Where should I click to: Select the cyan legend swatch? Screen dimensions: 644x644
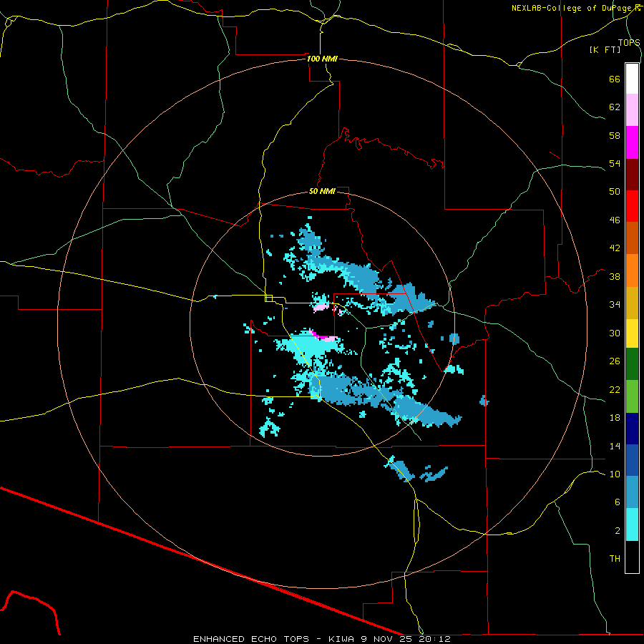coord(632,524)
